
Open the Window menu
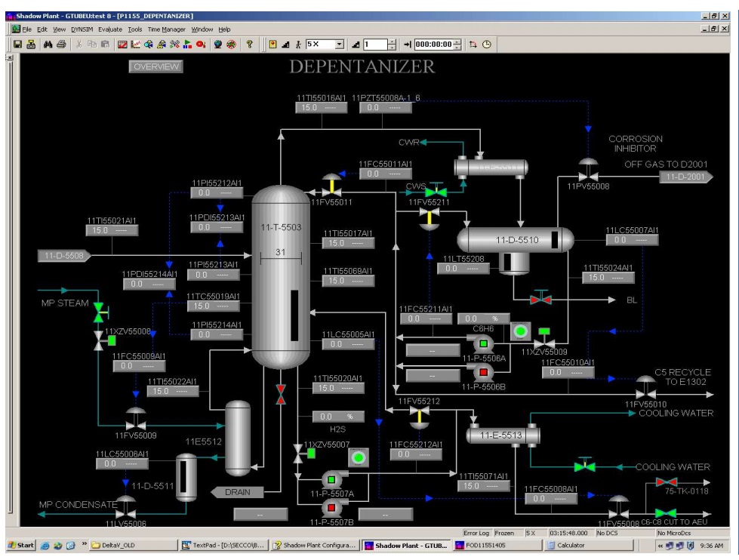coord(202,29)
